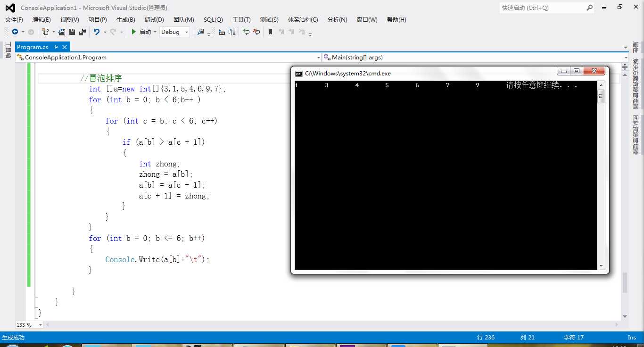
Task: Expand the Redo history dropdown arrow
Action: [x=121, y=32]
